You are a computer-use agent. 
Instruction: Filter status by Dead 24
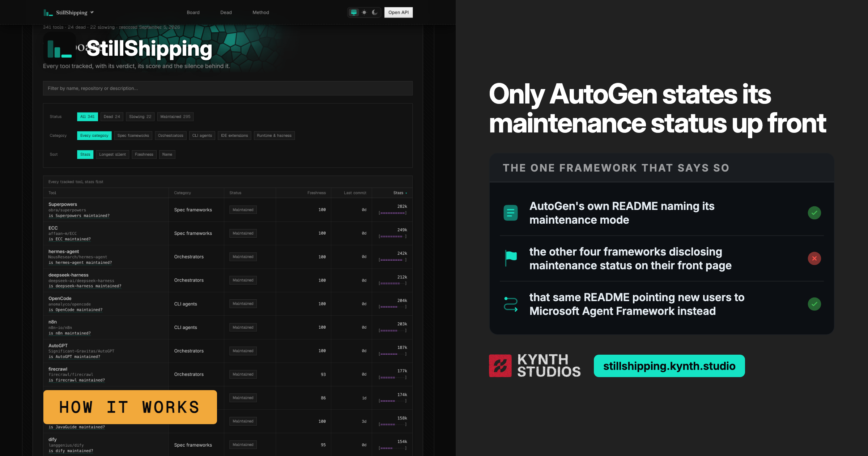(112, 117)
